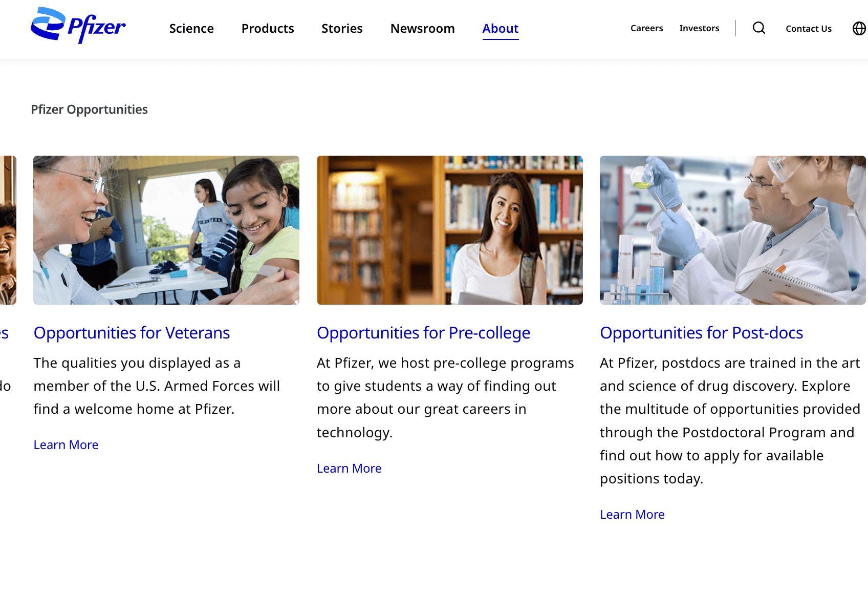
Task: Click the Pre-college library photo
Action: click(x=449, y=230)
